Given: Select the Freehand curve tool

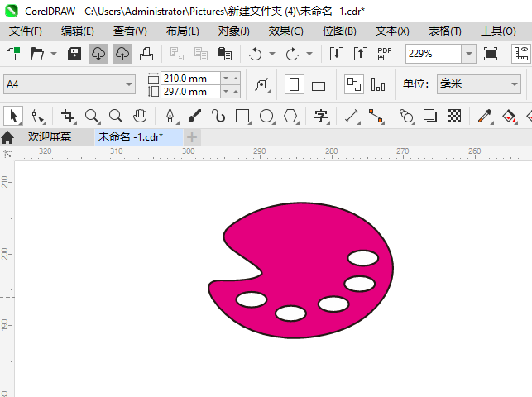Looking at the screenshot, I should pyautogui.click(x=218, y=116).
